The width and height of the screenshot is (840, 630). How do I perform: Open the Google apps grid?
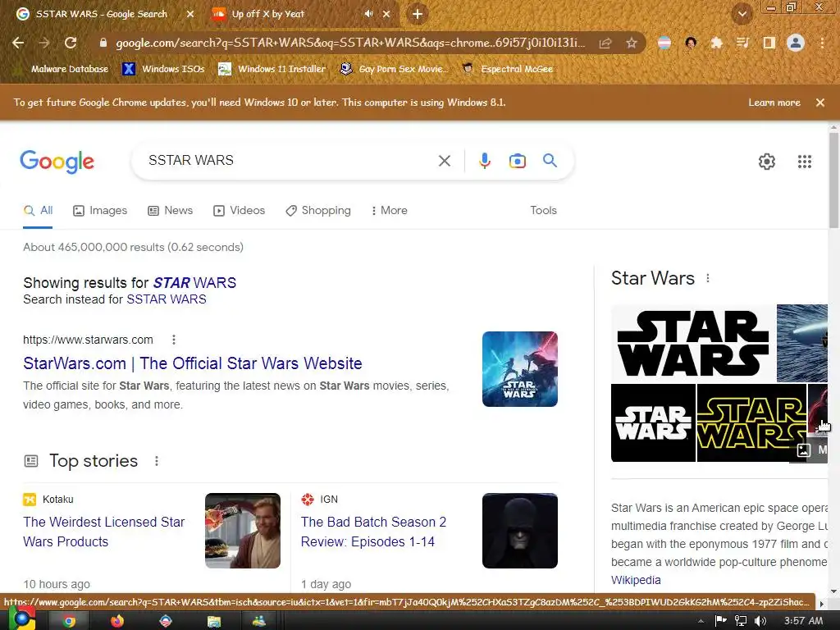pyautogui.click(x=805, y=162)
